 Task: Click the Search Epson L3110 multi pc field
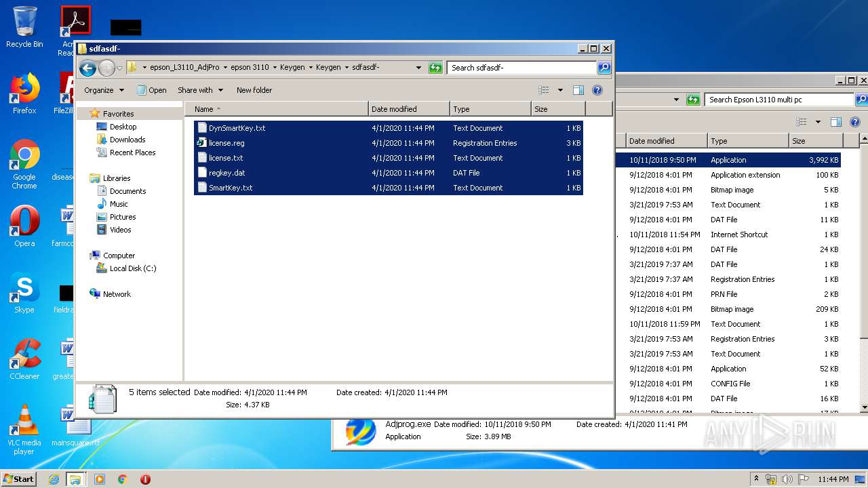[x=778, y=100]
